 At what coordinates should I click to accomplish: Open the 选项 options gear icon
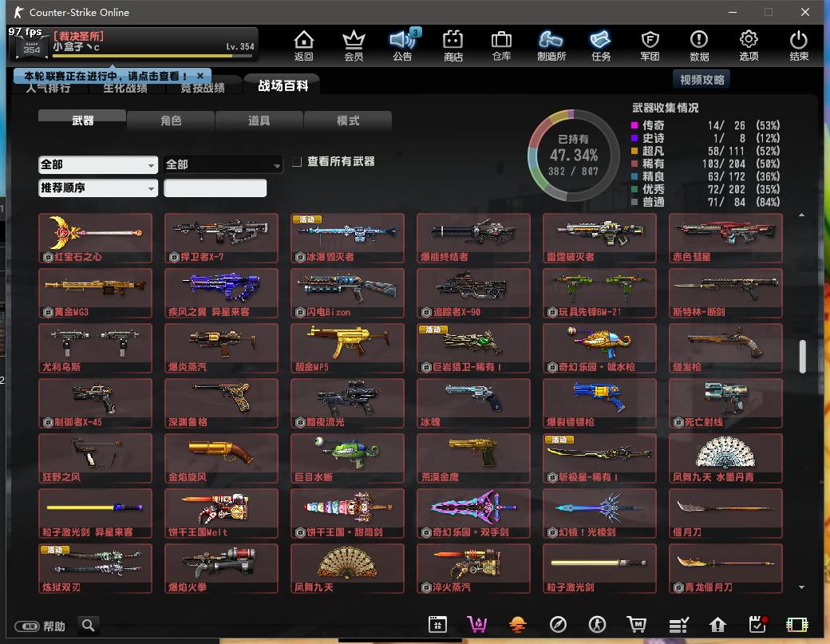749,45
